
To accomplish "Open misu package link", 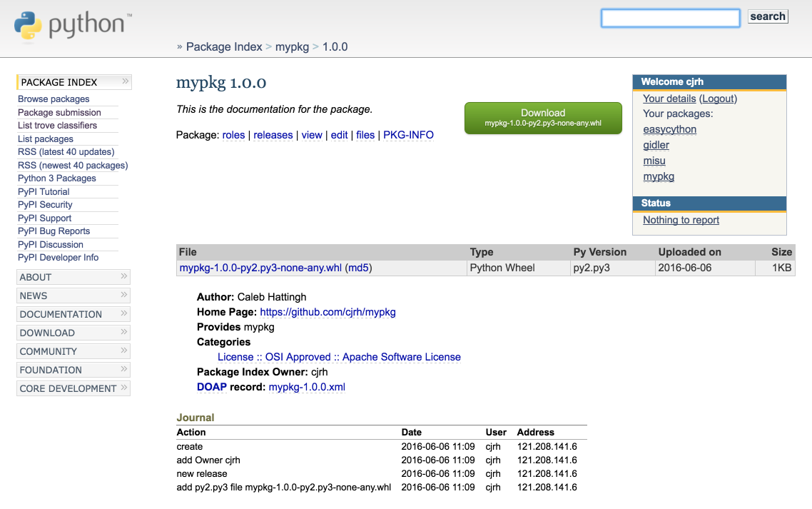I will point(654,161).
